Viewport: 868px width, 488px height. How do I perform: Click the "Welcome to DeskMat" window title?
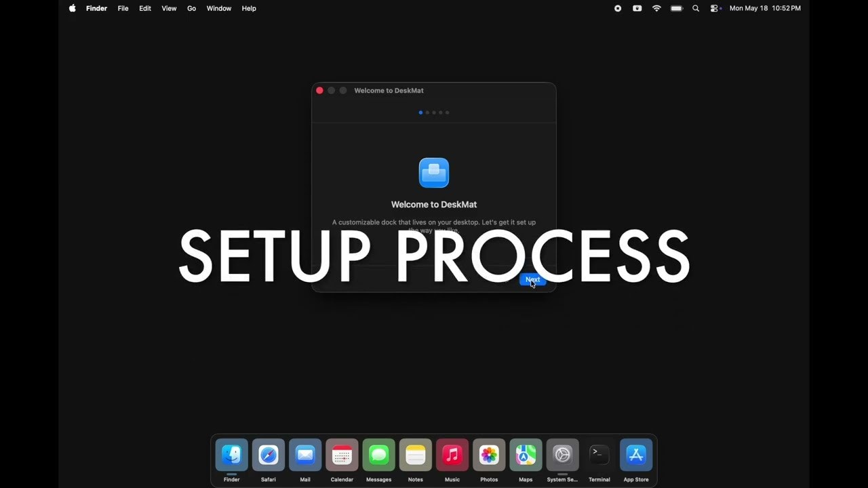point(389,90)
